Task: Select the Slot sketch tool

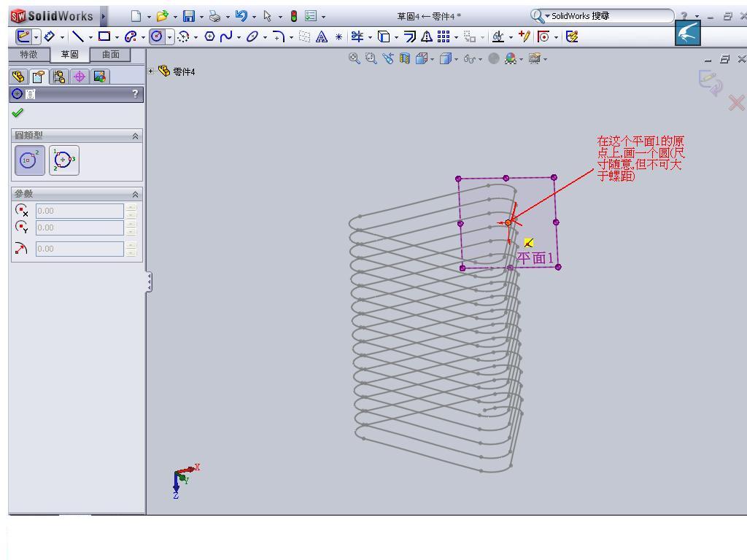Action: click(130, 36)
